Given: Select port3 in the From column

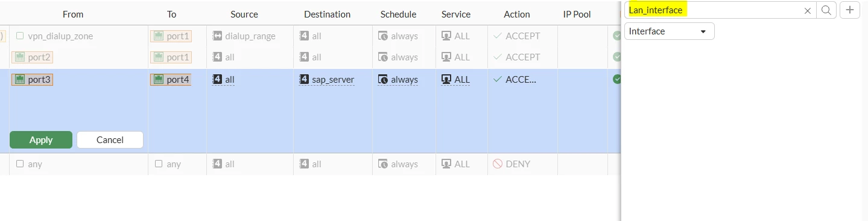Looking at the screenshot, I should pyautogui.click(x=33, y=79).
